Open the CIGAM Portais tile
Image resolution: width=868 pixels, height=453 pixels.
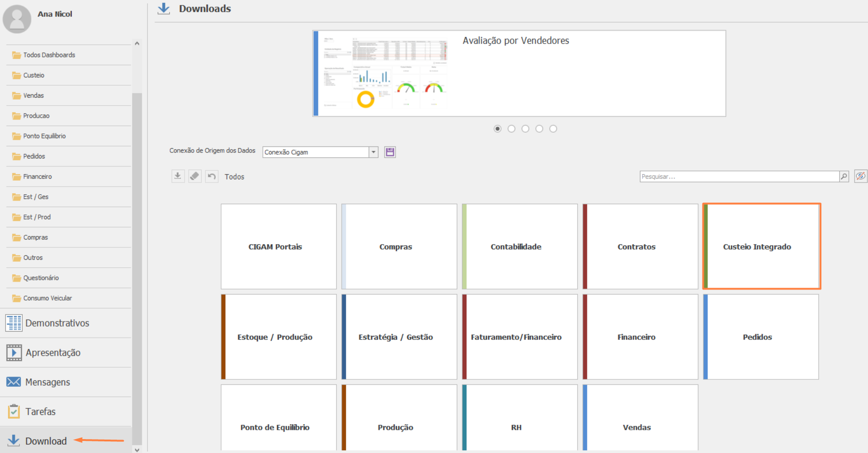pyautogui.click(x=279, y=246)
